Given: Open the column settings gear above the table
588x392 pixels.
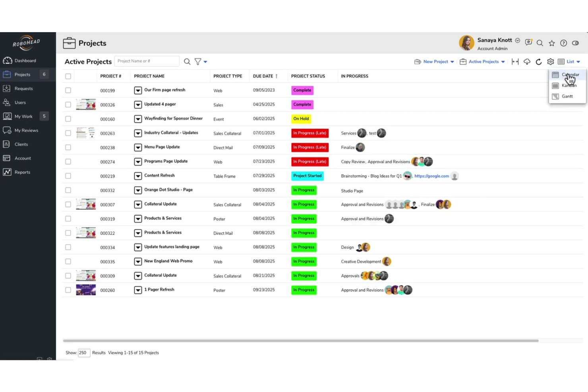Looking at the screenshot, I should [551, 62].
